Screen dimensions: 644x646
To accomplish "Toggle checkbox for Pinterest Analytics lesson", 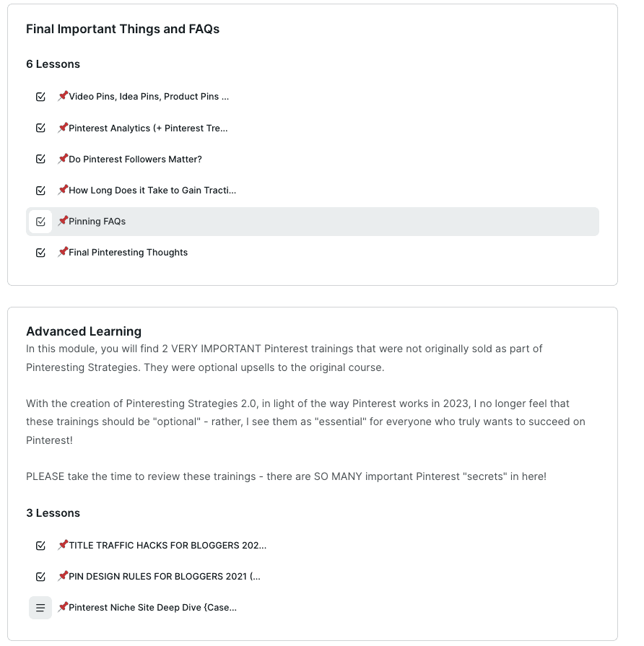I will (x=40, y=127).
